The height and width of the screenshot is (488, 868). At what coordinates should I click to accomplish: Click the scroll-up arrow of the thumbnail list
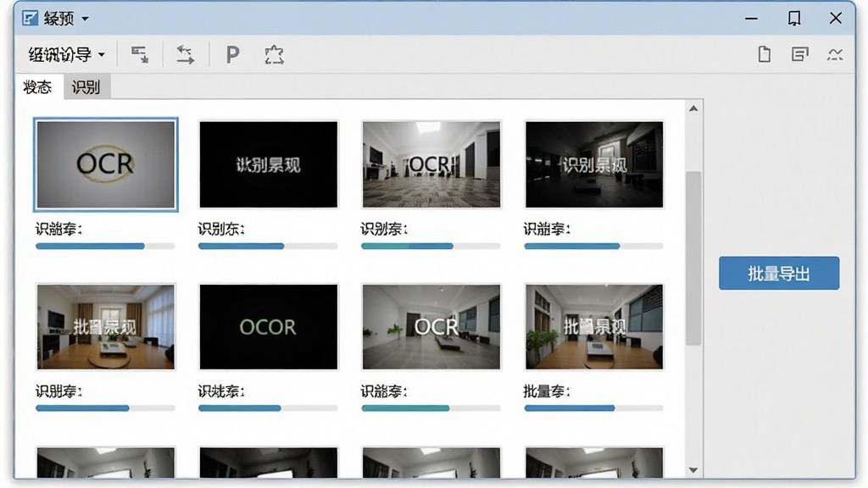click(693, 108)
